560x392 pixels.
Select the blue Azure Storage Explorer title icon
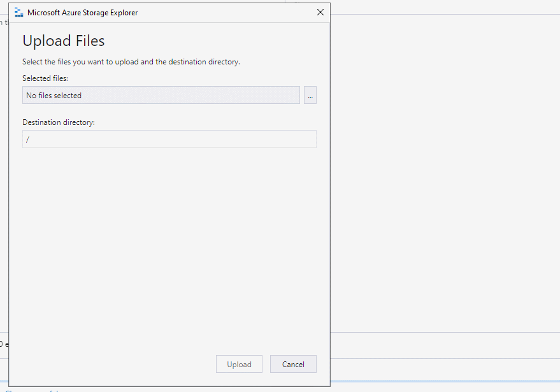18,11
